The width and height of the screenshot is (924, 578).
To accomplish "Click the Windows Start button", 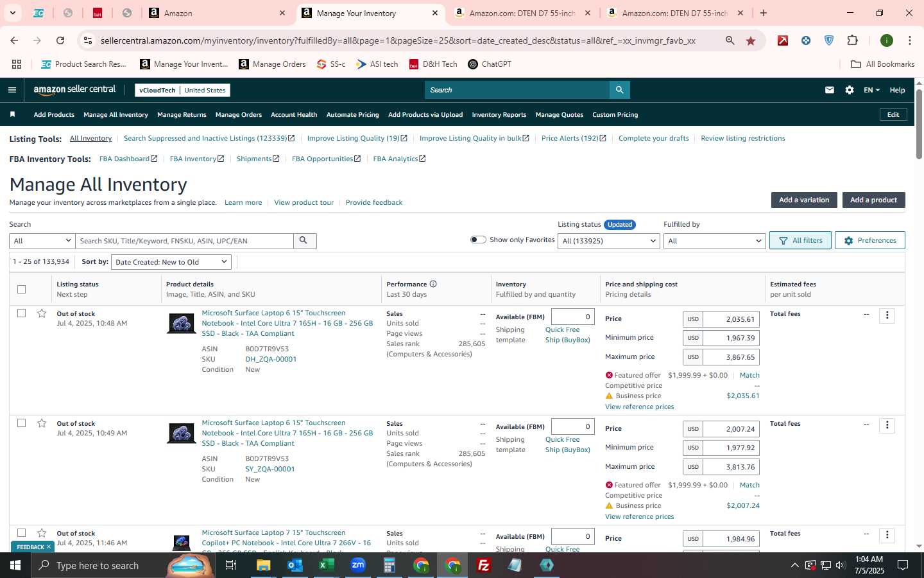I will click(x=15, y=565).
